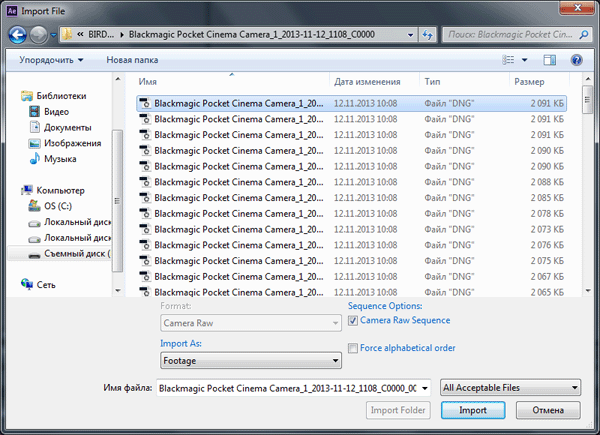Enable Force alphabetical order checkbox
The image size is (600, 435).
[353, 348]
